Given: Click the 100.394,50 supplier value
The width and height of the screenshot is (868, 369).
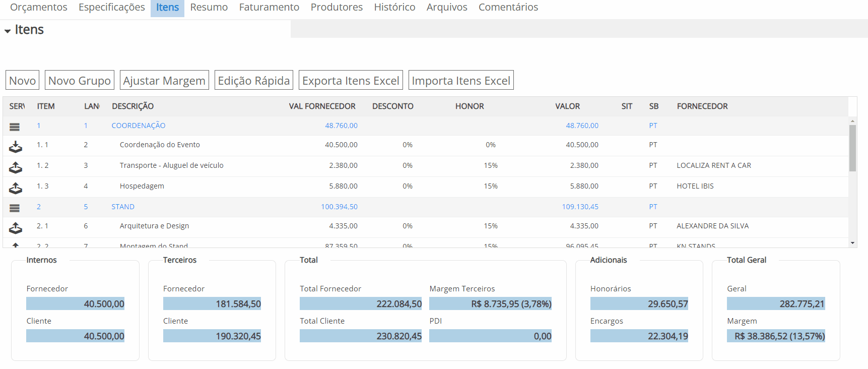Looking at the screenshot, I should 340,207.
